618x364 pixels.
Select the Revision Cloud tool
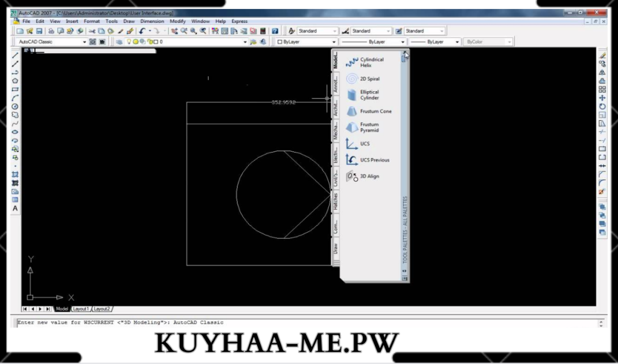(15, 115)
